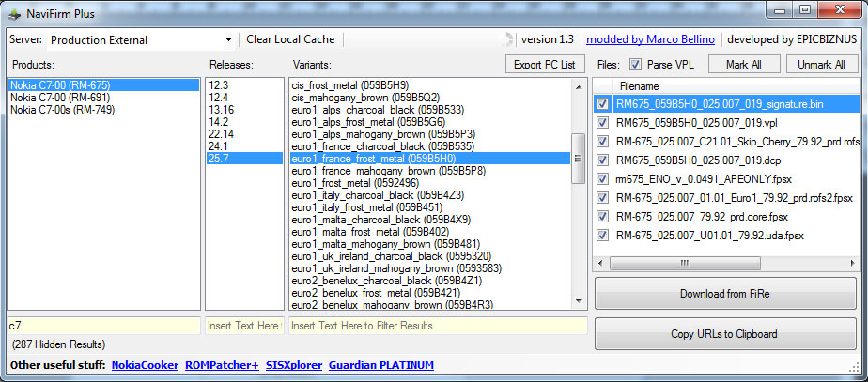Uncheck the prd.core.fpsx file checkbox
The height and width of the screenshot is (382, 868).
(603, 216)
